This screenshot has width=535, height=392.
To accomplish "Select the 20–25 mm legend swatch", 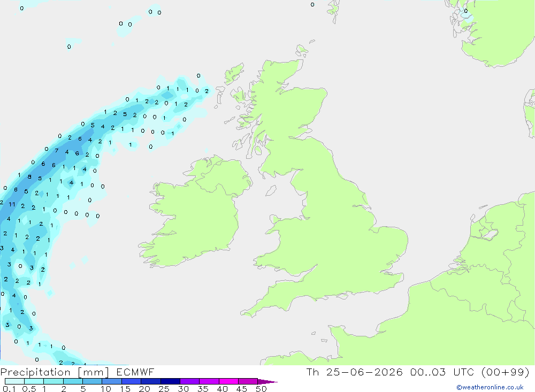I will click(150, 381).
